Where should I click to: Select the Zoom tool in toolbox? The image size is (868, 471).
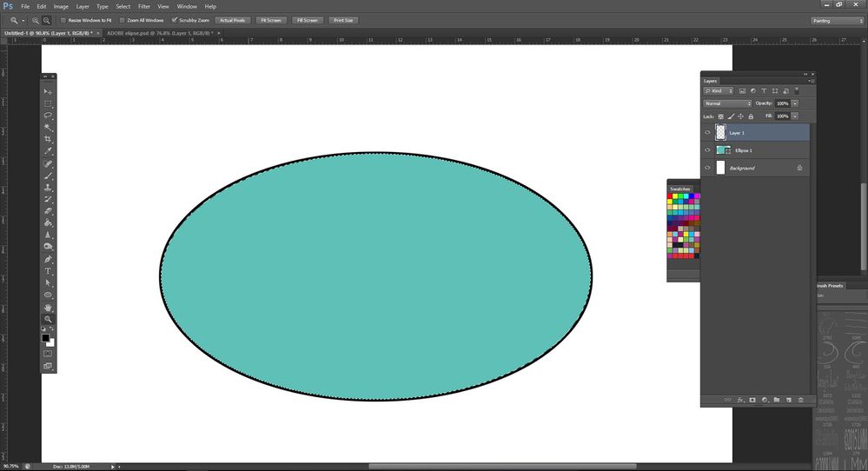48,319
